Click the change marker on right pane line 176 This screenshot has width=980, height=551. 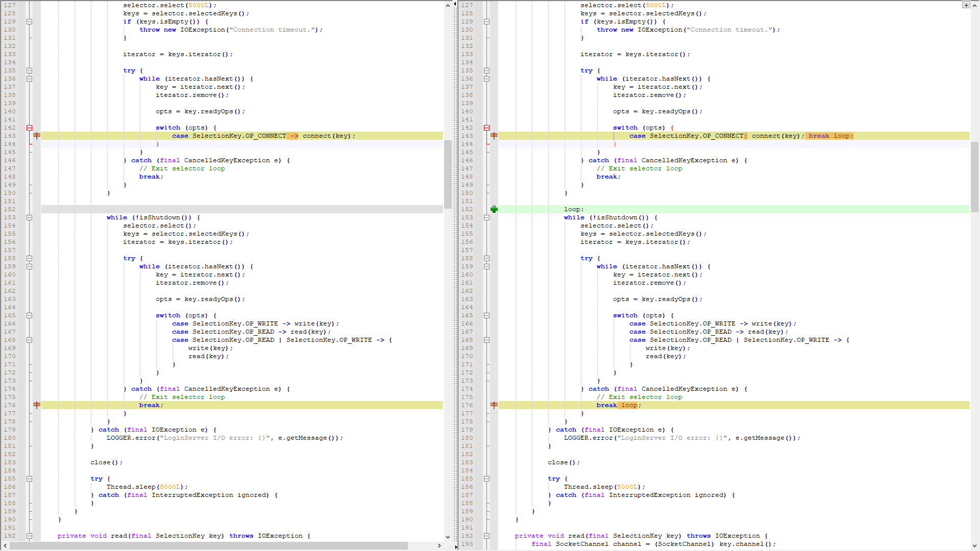pyautogui.click(x=494, y=405)
